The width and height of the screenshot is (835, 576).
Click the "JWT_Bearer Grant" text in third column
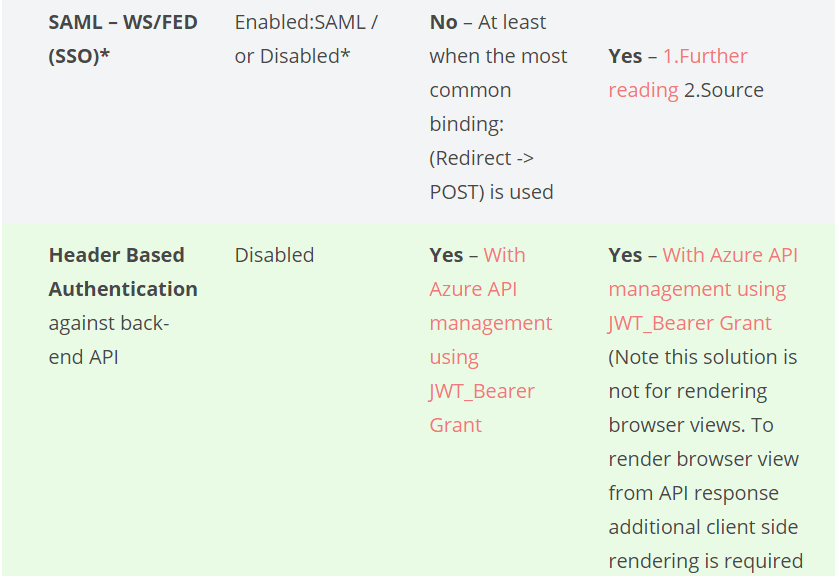[482, 408]
